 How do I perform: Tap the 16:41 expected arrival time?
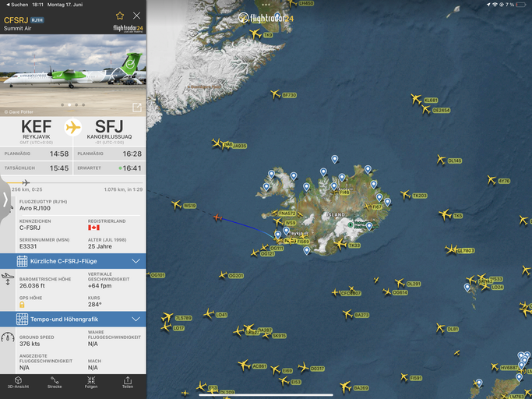(x=132, y=168)
